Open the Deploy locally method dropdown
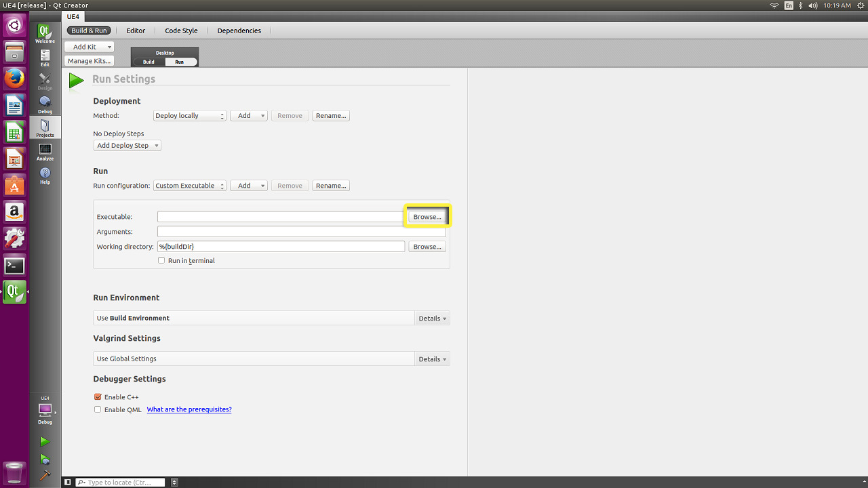The image size is (868, 488). pos(189,116)
